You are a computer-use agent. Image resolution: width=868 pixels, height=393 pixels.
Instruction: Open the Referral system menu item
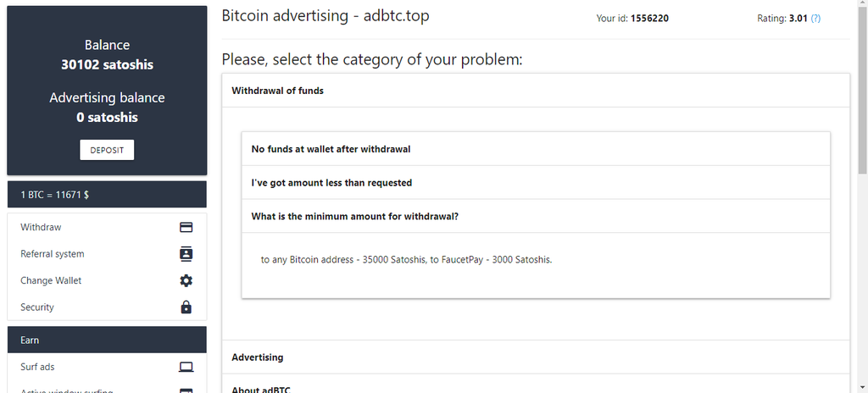pos(107,253)
